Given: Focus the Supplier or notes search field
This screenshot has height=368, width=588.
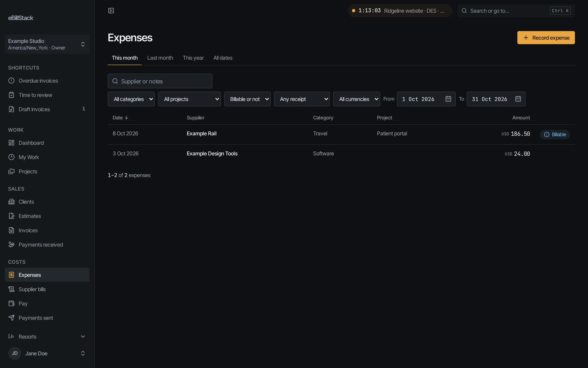Looking at the screenshot, I should point(160,81).
